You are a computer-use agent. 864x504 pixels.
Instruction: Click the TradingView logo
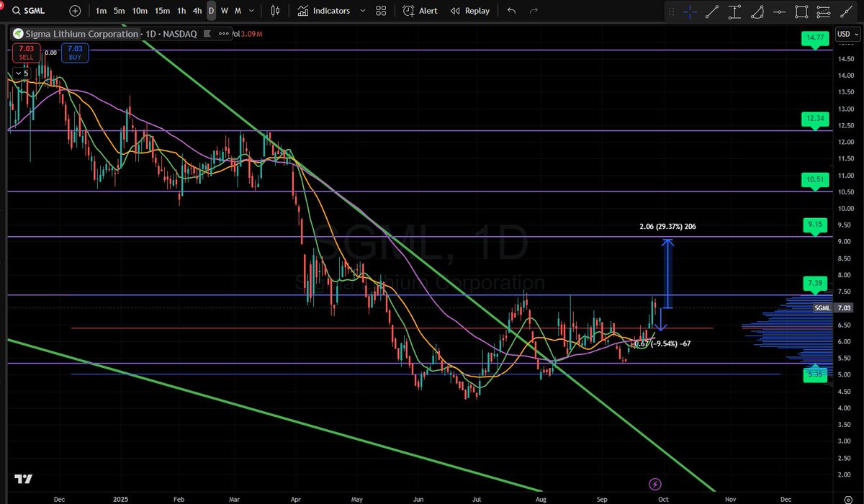tap(24, 480)
